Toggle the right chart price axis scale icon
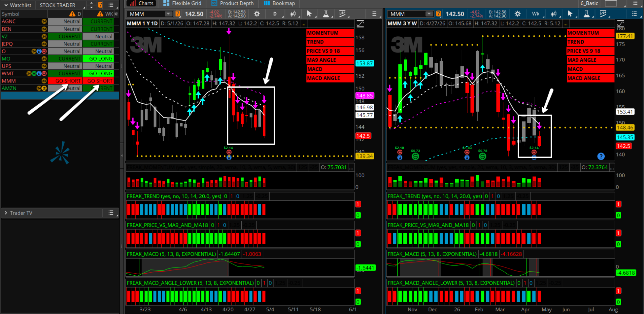644x314 pixels. coord(621,24)
